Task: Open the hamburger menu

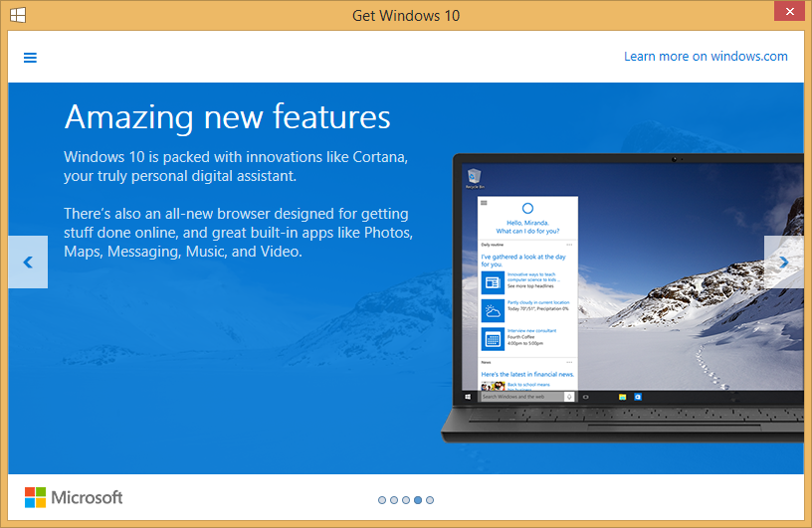Action: coord(30,58)
